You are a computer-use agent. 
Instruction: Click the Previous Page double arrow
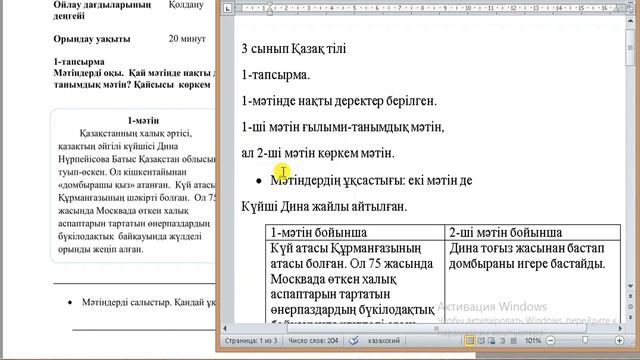pos(631,297)
